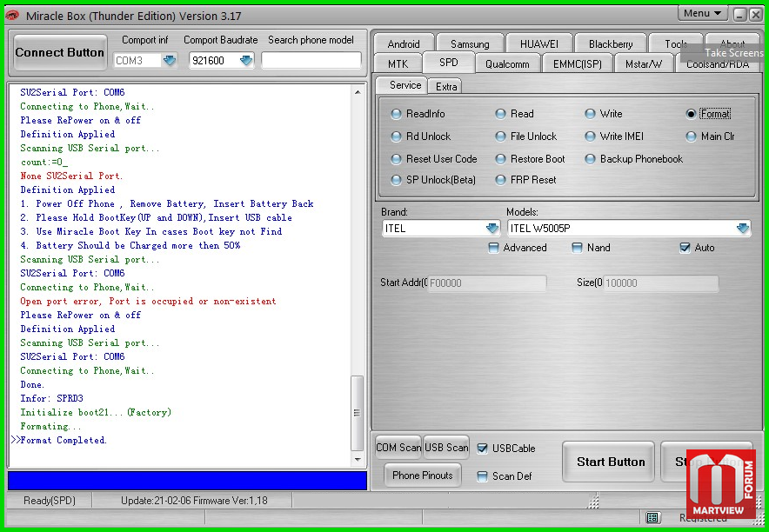This screenshot has height=532, width=769.
Task: Click the Miracle Box app icon in title bar
Action: coord(13,15)
